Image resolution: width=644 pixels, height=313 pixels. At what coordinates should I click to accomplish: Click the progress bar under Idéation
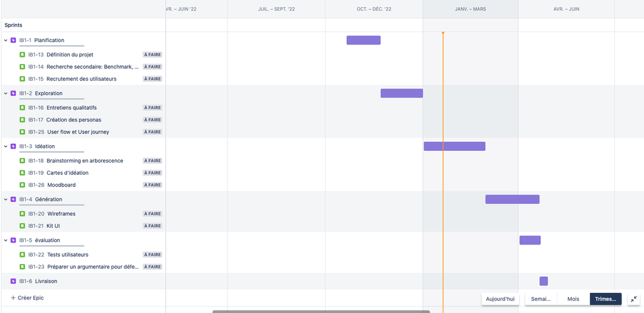coord(52,152)
